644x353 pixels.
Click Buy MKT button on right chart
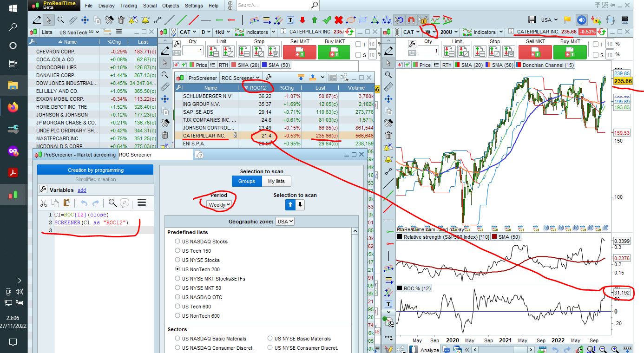(570, 52)
